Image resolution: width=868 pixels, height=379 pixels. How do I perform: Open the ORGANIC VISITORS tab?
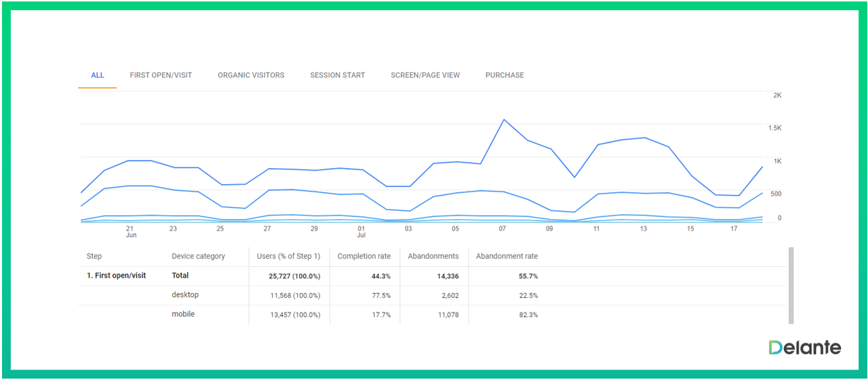point(251,75)
